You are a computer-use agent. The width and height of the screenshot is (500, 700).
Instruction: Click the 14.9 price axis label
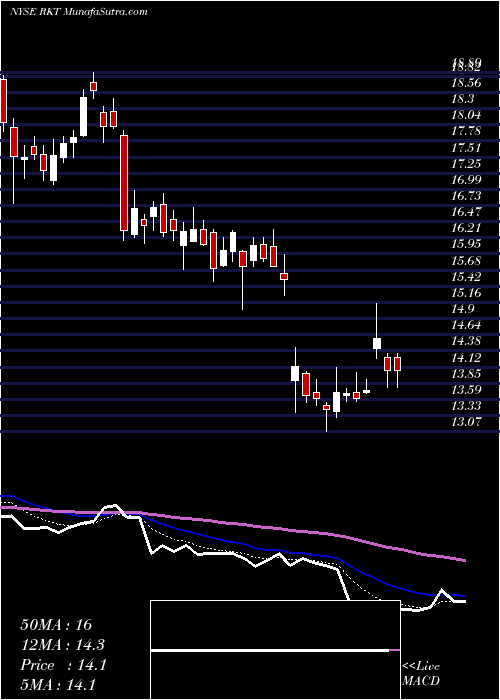tap(463, 308)
